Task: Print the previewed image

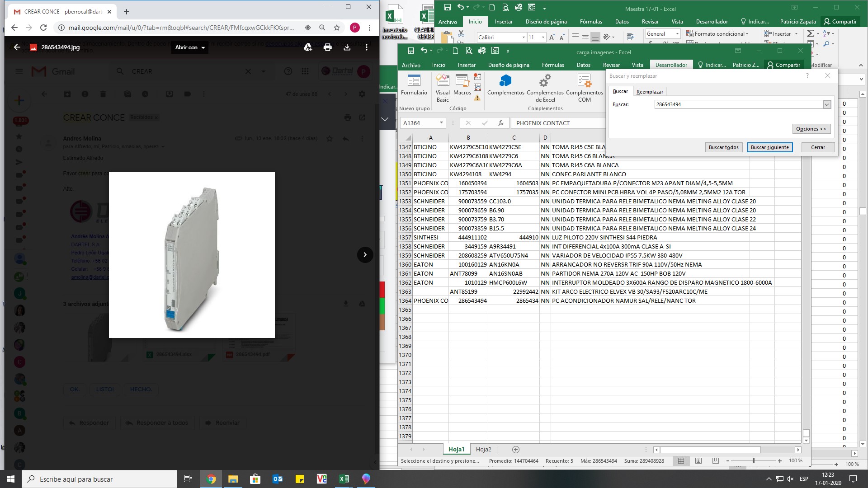Action: point(327,47)
